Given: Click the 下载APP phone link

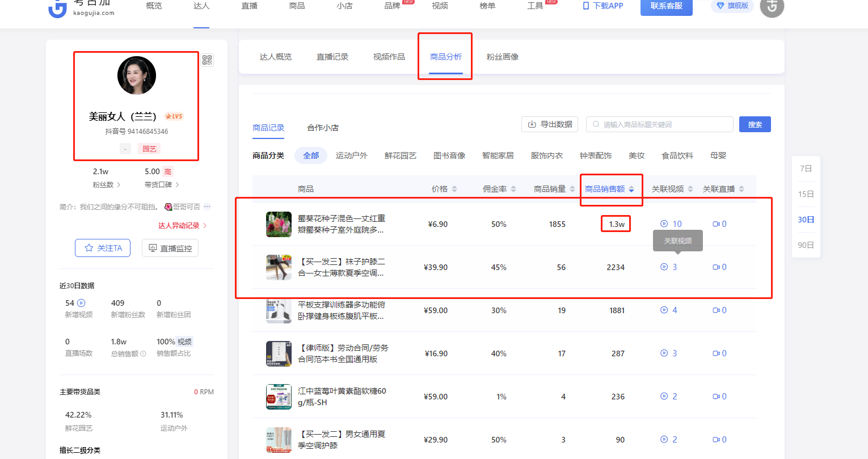Looking at the screenshot, I should (603, 6).
